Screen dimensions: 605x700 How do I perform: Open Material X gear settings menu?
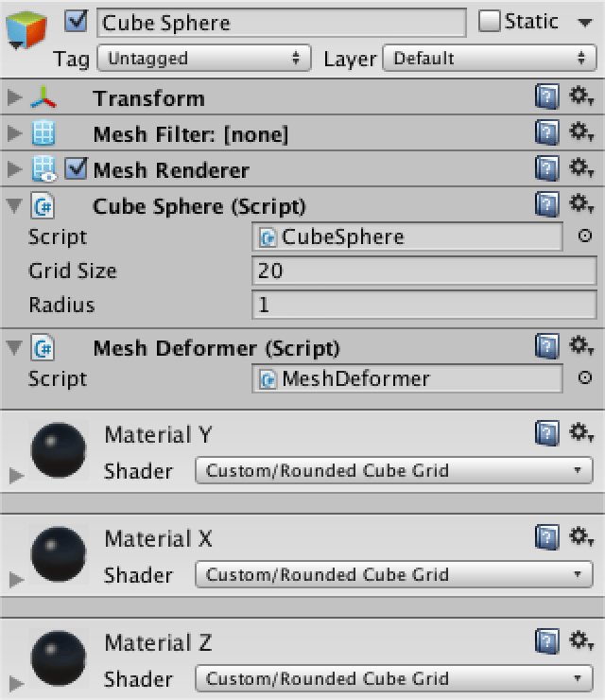click(x=581, y=536)
